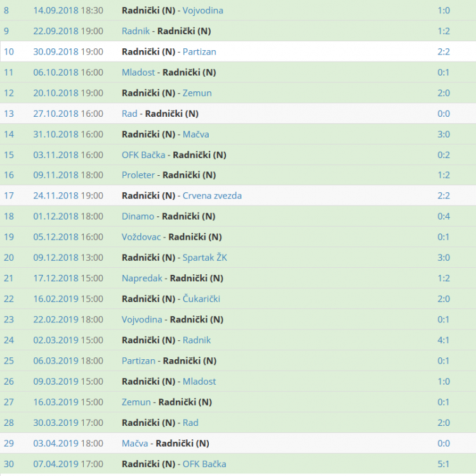Open Zemun in the 20.10.2018 match

[197, 93]
